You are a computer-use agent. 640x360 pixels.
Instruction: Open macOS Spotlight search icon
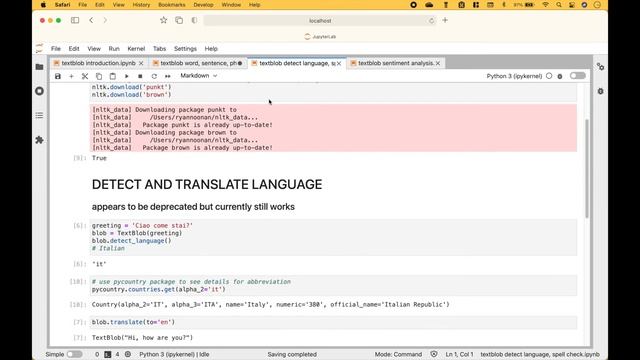pos(559,5)
